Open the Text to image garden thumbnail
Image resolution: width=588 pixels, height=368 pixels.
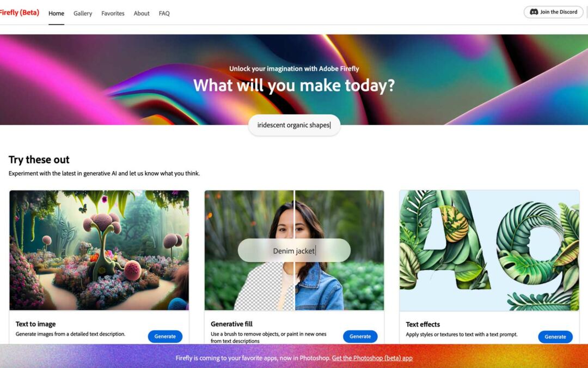tap(99, 250)
